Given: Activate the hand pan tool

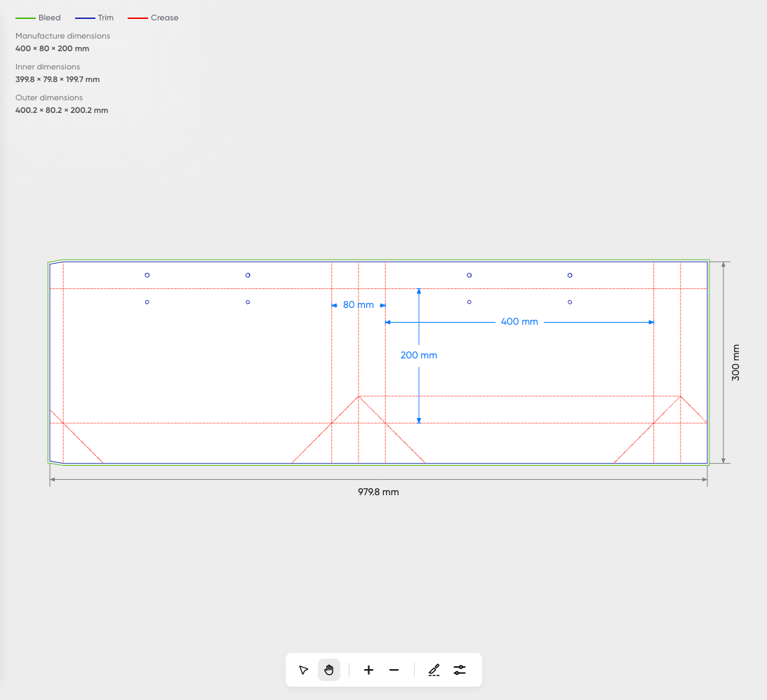Looking at the screenshot, I should click(329, 670).
